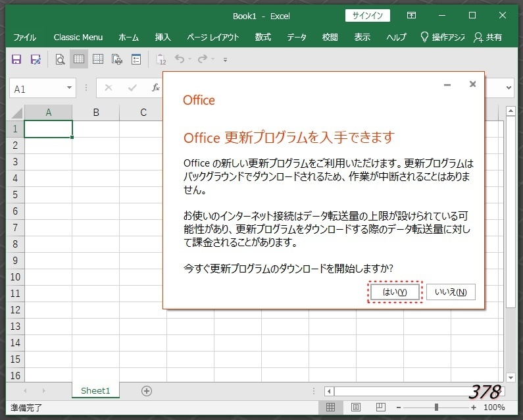Switch to the ホーム tab

click(x=128, y=37)
